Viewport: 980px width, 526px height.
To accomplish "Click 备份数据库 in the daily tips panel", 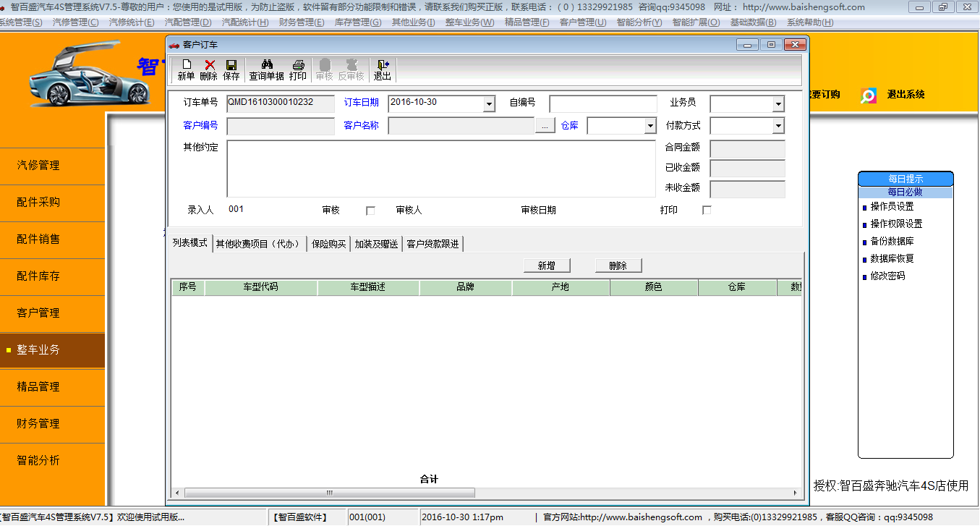I will 892,242.
